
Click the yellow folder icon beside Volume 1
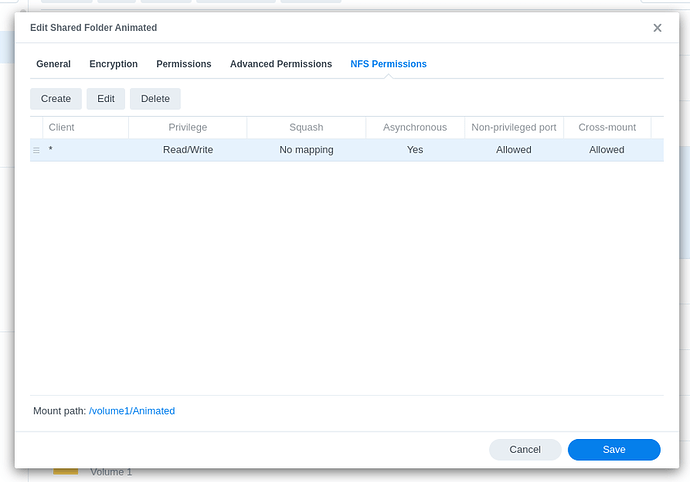click(x=66, y=471)
